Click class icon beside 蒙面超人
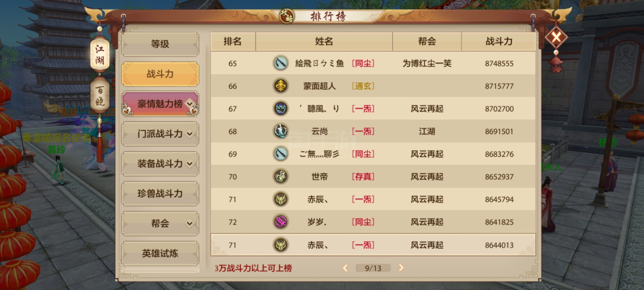 coord(281,86)
